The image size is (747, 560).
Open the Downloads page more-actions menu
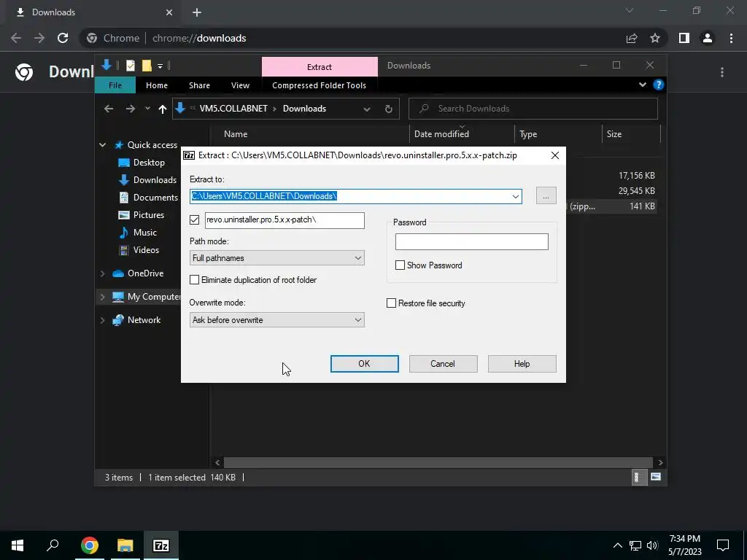pos(722,72)
